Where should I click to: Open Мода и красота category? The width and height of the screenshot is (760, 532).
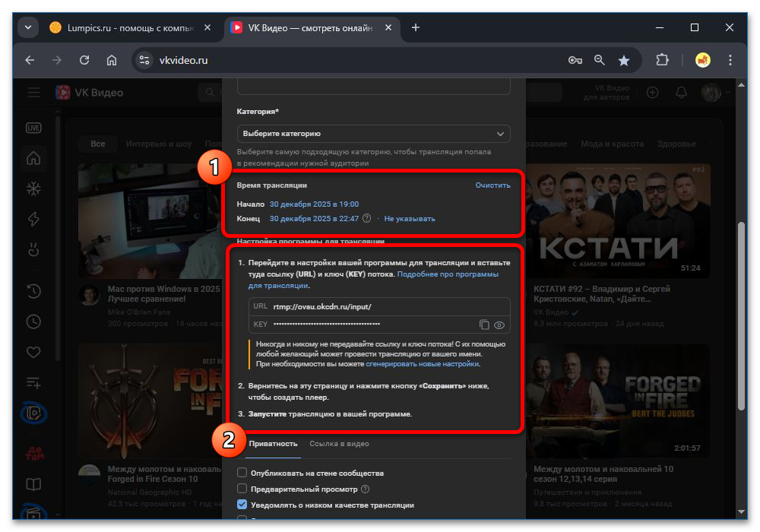pos(612,144)
